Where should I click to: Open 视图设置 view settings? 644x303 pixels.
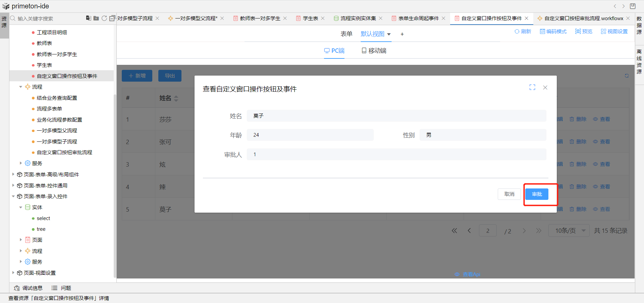(614, 32)
